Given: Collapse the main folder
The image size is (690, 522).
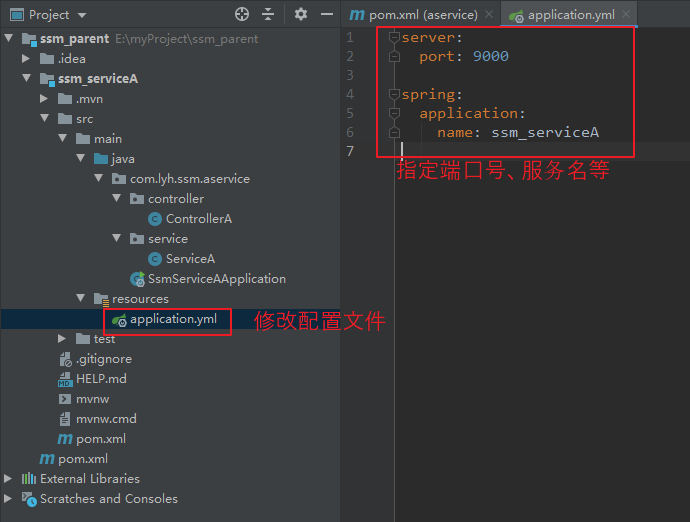Looking at the screenshot, I should tap(62, 139).
